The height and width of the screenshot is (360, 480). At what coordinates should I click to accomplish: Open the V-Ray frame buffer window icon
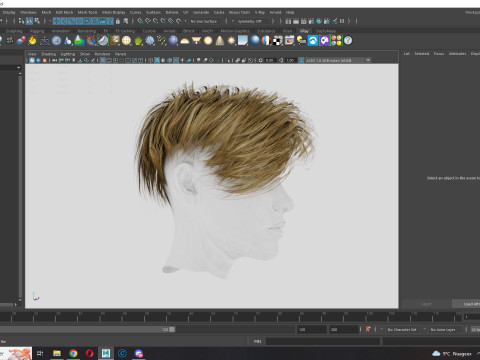coord(289,41)
